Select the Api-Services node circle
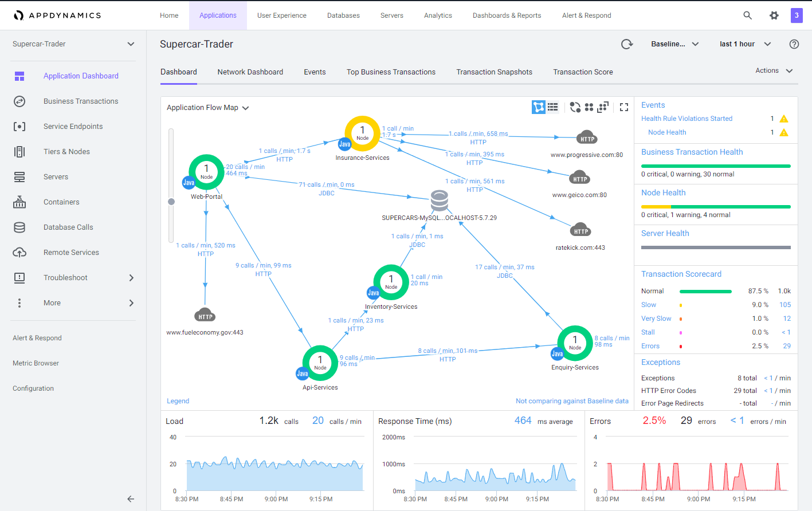The width and height of the screenshot is (812, 511). (x=320, y=363)
